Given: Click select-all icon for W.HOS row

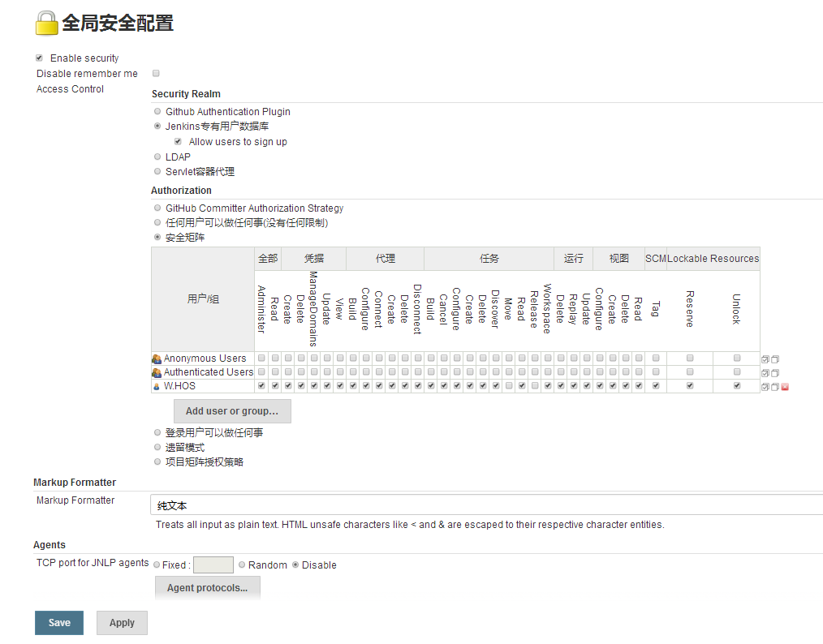Looking at the screenshot, I should tap(765, 387).
